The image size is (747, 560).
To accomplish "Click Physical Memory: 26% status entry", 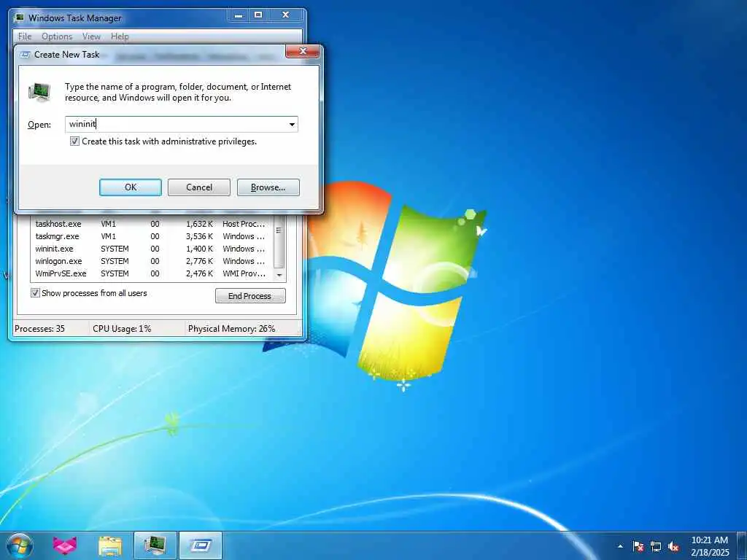I will 231,329.
